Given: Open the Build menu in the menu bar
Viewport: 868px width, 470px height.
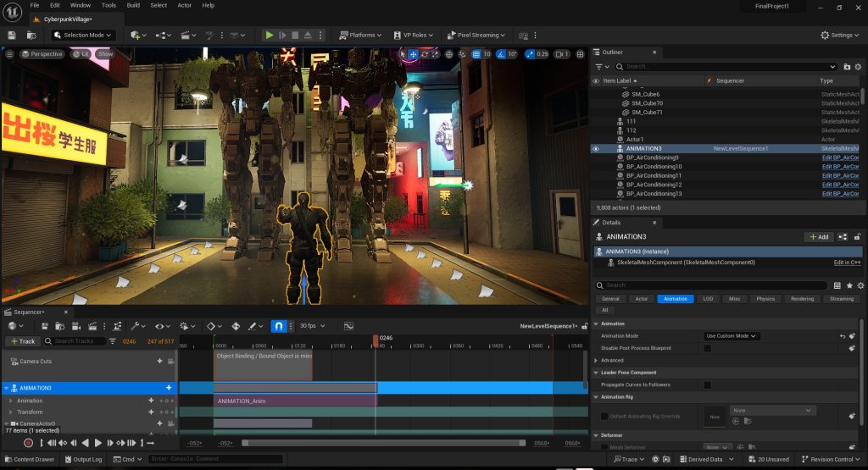Looking at the screenshot, I should point(133,5).
